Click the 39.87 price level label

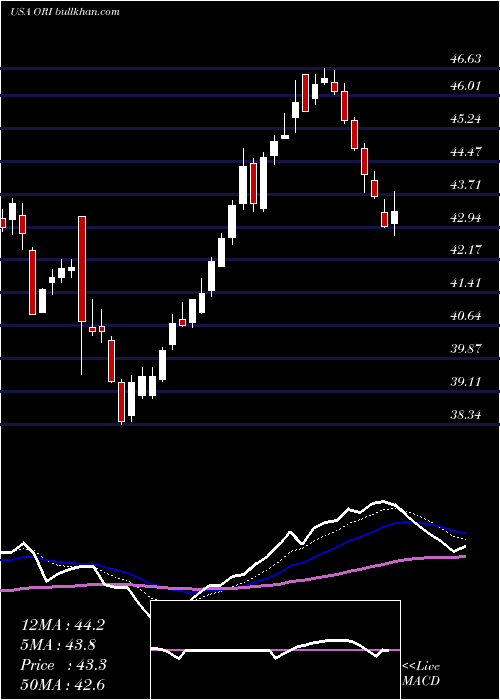tap(465, 348)
